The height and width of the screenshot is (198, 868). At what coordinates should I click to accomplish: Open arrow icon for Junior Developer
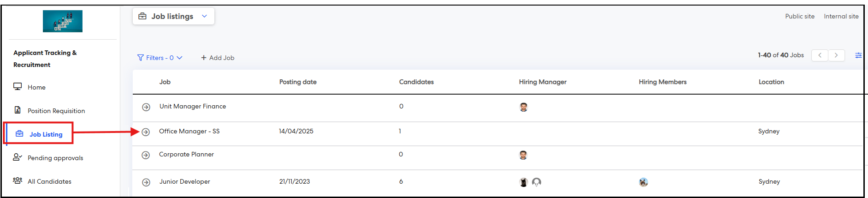point(146,182)
